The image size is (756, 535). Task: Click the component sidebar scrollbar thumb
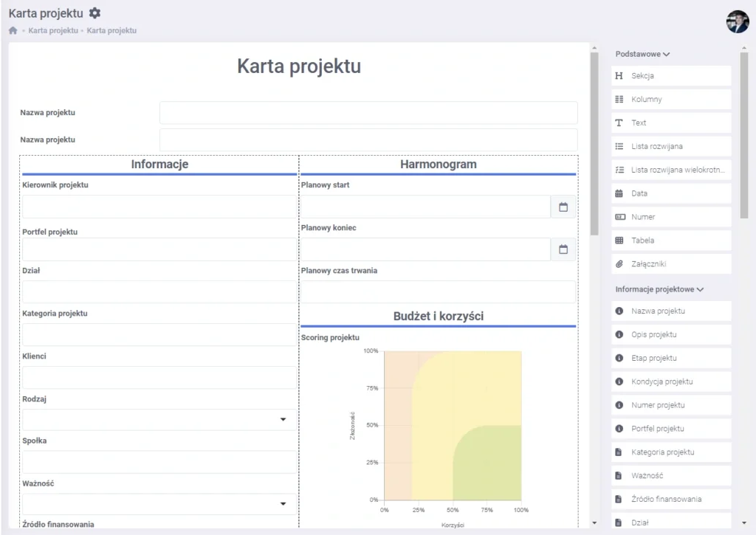[744, 135]
